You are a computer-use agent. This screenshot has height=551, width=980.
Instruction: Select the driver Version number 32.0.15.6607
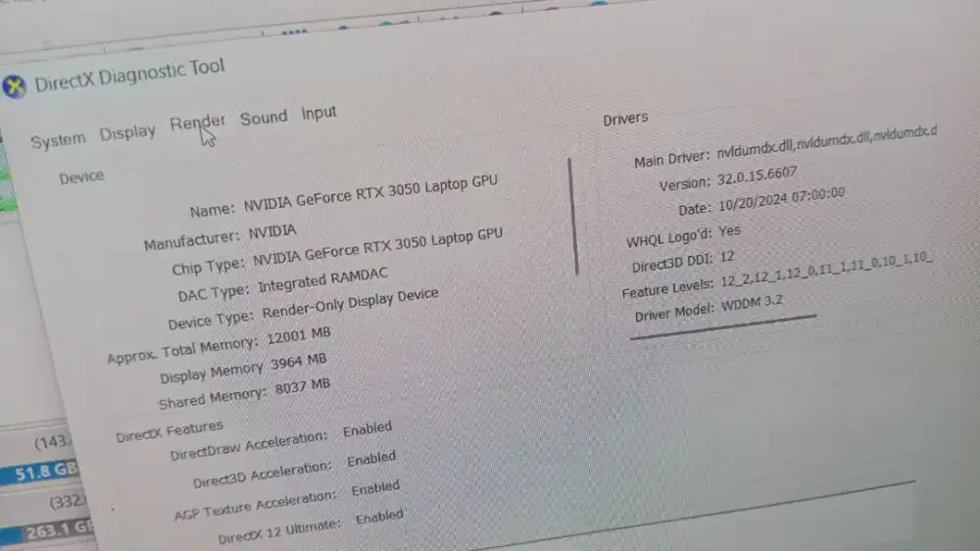pos(755,176)
